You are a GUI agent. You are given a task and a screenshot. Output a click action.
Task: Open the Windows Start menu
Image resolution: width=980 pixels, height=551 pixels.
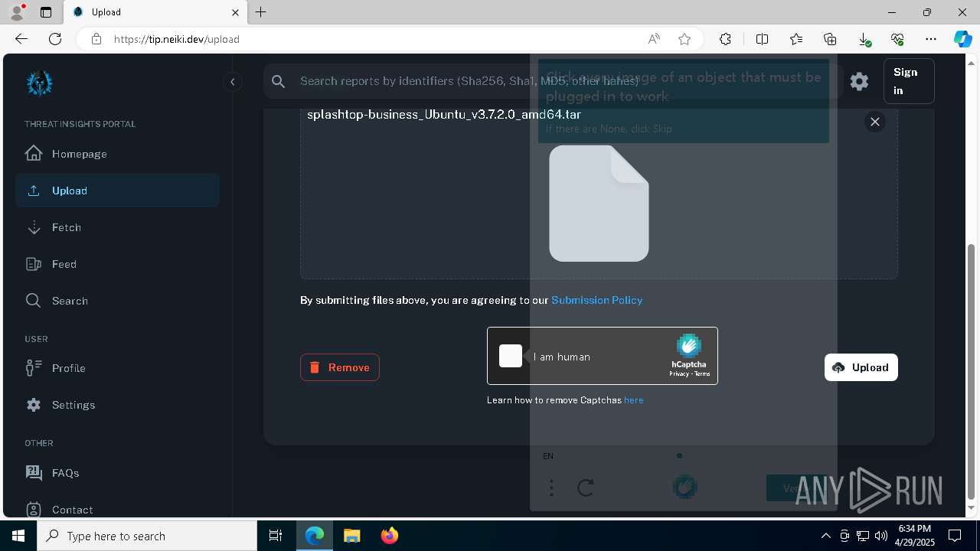point(18,536)
